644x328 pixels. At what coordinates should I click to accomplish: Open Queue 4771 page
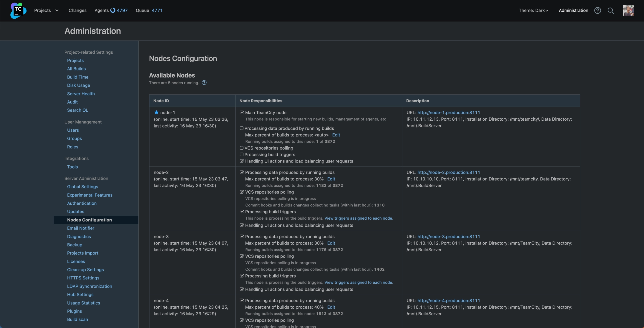point(149,10)
